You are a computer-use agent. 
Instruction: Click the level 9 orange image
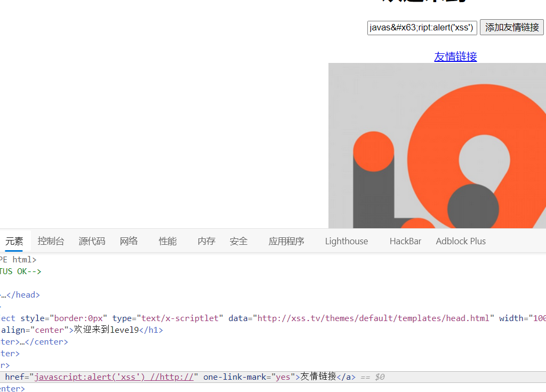click(437, 146)
